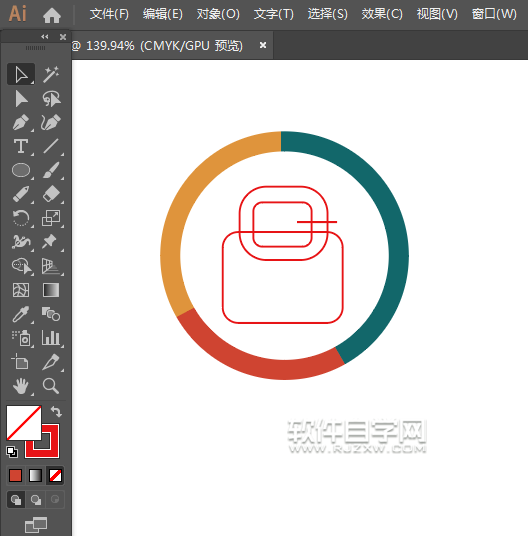Enable Draw Inside mode
528x536 pixels.
55,500
